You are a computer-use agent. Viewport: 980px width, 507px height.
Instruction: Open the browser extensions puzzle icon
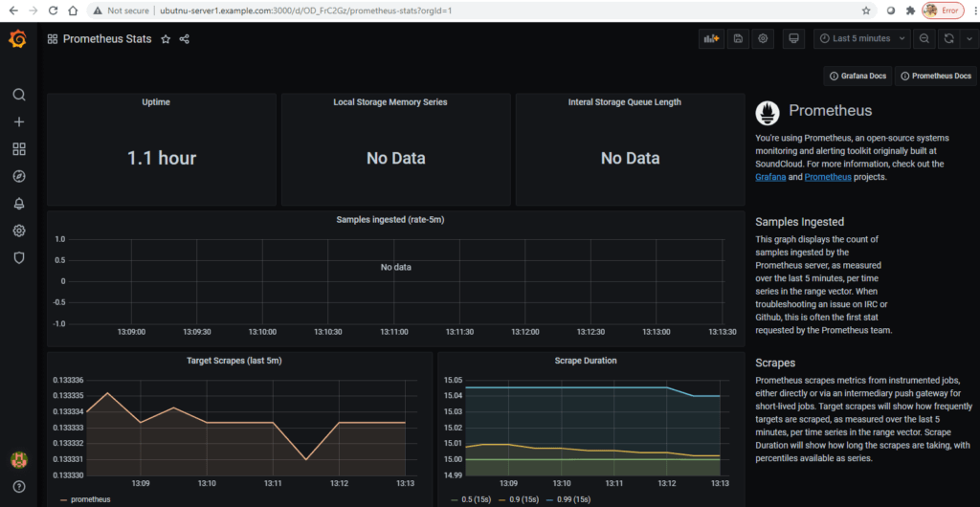pos(910,11)
